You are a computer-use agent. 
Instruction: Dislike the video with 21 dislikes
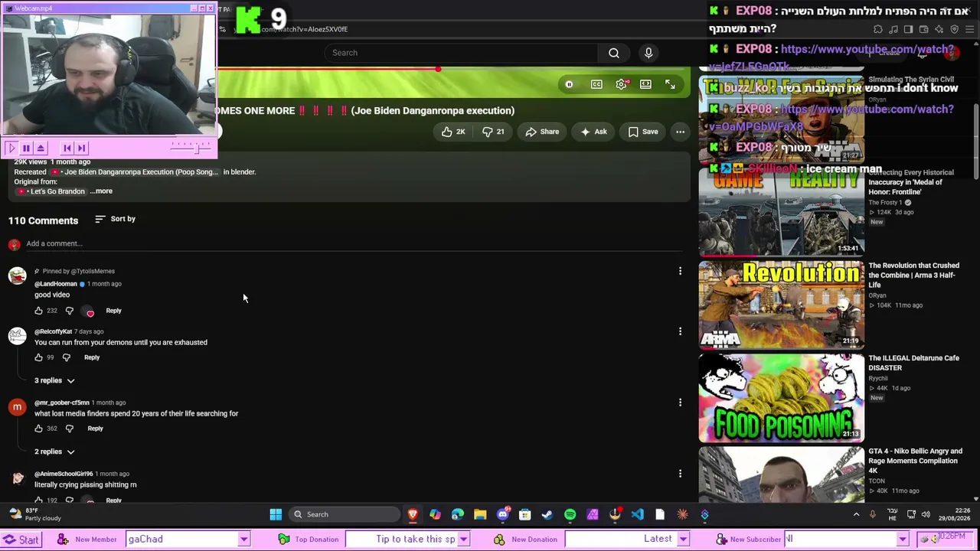pos(494,132)
